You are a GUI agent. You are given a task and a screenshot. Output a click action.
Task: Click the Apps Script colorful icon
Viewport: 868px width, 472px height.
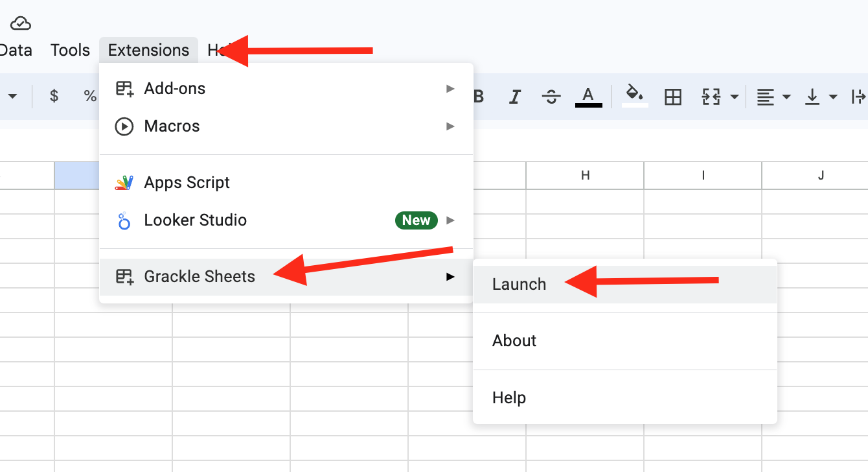124,183
